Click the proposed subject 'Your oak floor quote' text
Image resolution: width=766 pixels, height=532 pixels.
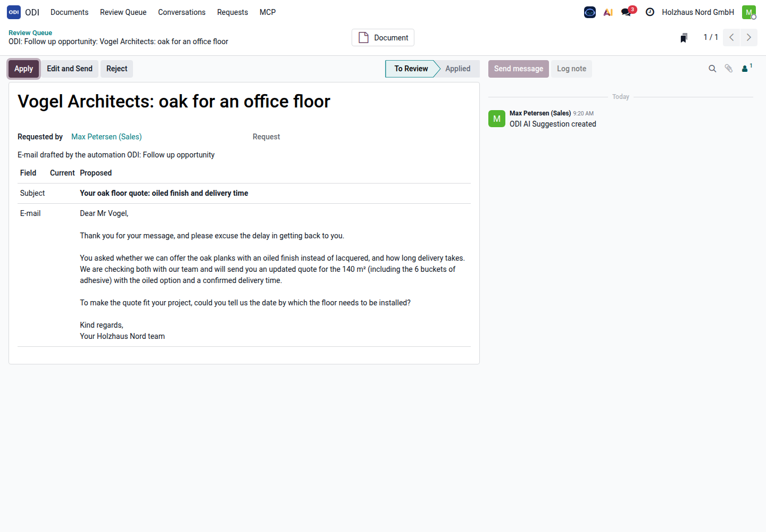pyautogui.click(x=164, y=193)
